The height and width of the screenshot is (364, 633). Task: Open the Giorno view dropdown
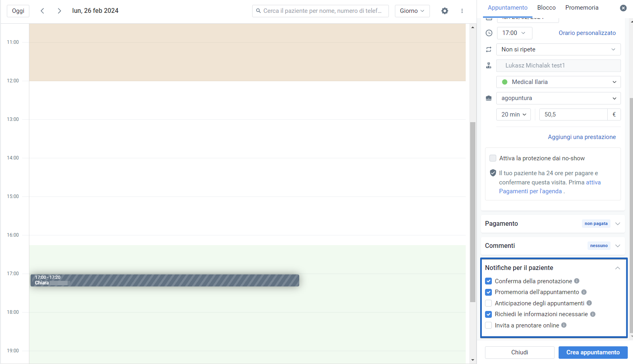412,11
